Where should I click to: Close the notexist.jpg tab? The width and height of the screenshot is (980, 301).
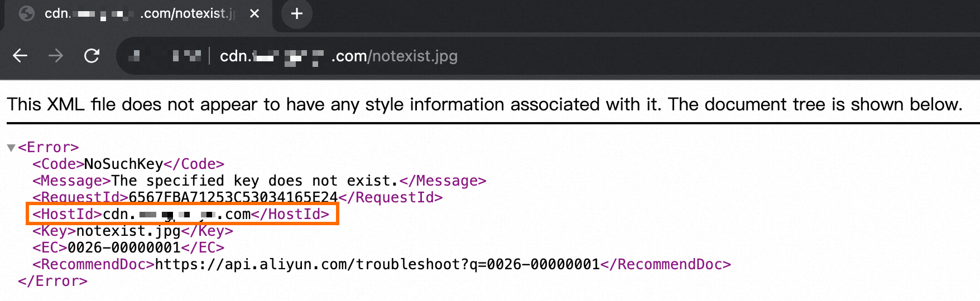click(254, 13)
